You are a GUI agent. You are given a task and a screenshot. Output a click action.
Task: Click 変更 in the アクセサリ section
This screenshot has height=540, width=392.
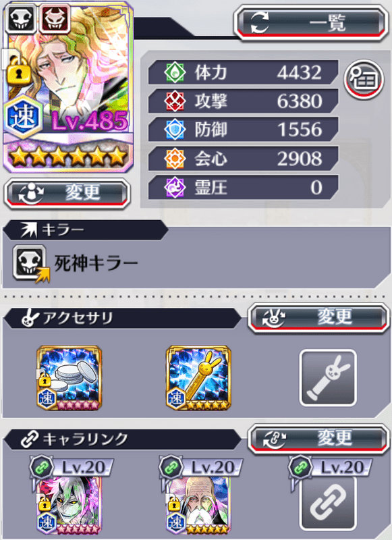(x=318, y=317)
